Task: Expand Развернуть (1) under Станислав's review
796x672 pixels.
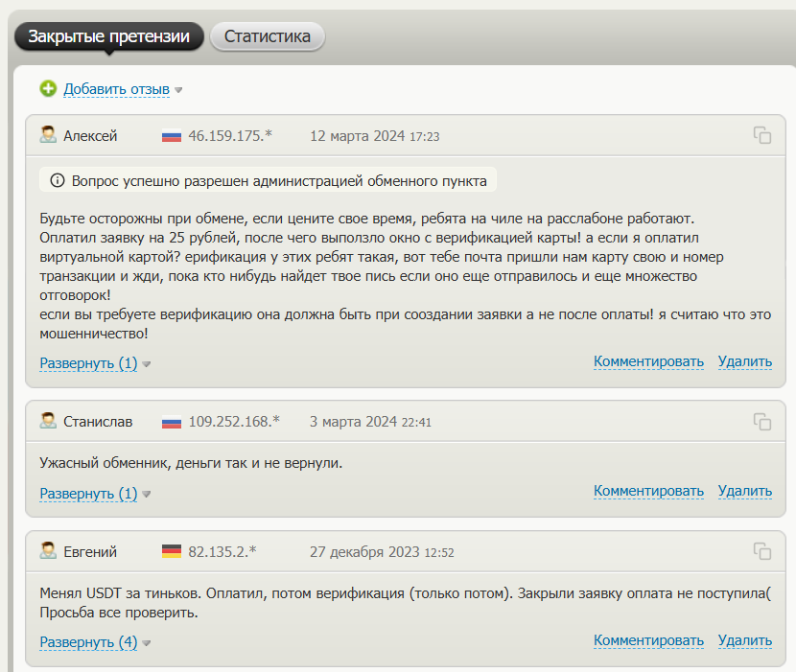Action: point(88,494)
